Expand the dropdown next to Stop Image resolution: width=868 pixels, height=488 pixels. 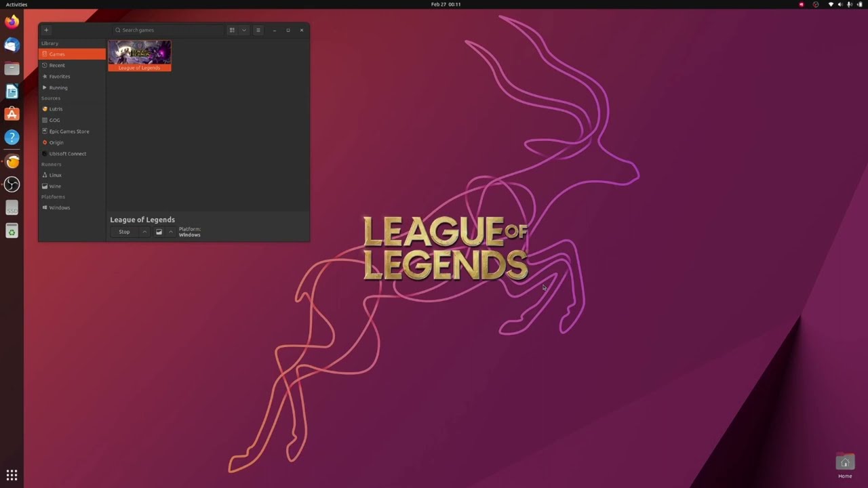click(144, 232)
